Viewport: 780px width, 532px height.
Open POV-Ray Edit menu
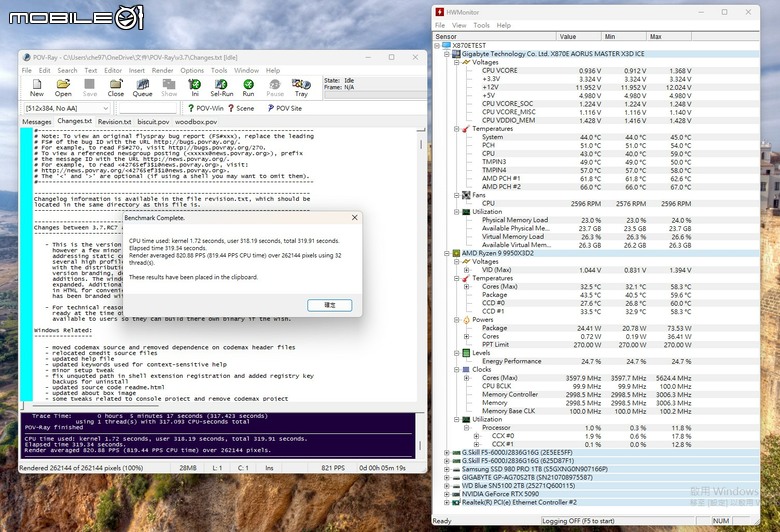[x=45, y=70]
